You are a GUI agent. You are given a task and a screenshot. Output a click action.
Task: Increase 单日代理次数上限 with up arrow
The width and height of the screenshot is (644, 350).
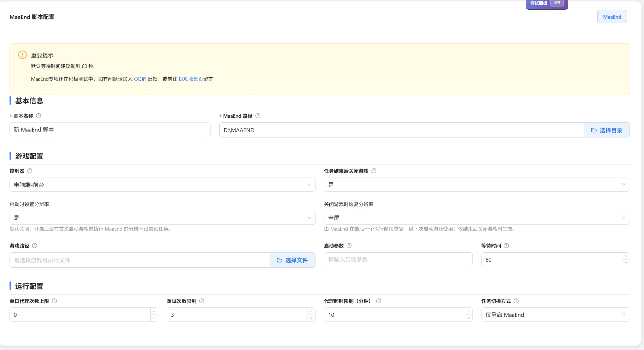pyautogui.click(x=154, y=311)
